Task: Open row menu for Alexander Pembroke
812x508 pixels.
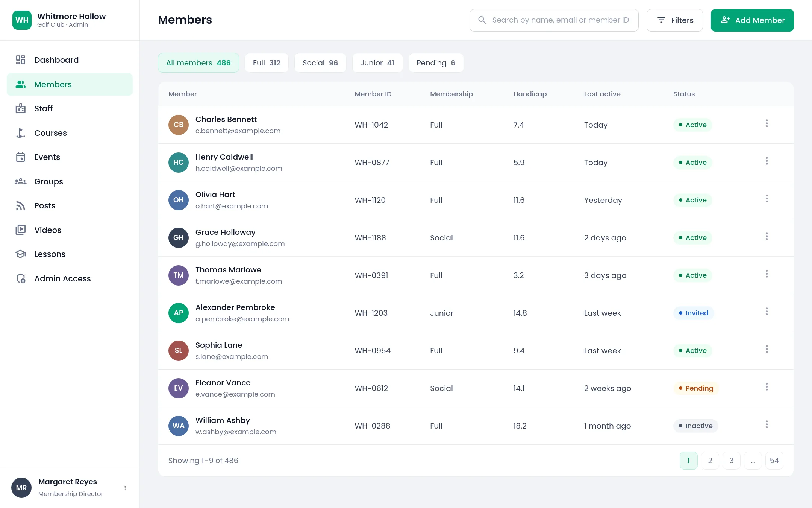Action: (767, 312)
